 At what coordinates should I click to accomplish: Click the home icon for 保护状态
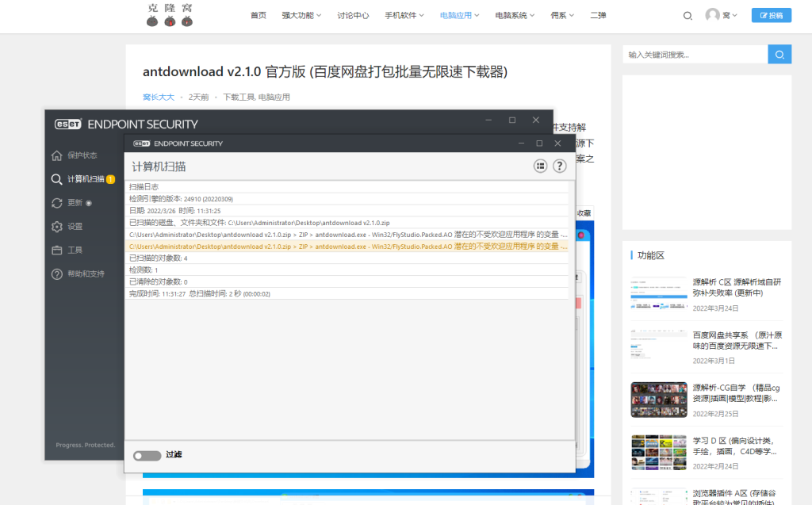57,155
